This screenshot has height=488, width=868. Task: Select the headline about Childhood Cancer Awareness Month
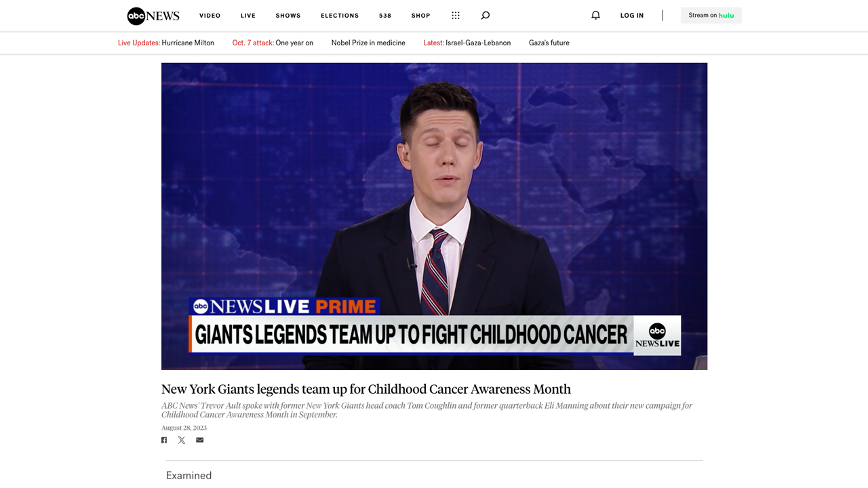tap(366, 389)
